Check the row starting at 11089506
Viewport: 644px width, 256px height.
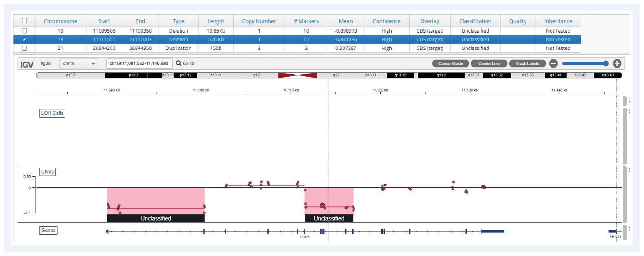pos(24,31)
